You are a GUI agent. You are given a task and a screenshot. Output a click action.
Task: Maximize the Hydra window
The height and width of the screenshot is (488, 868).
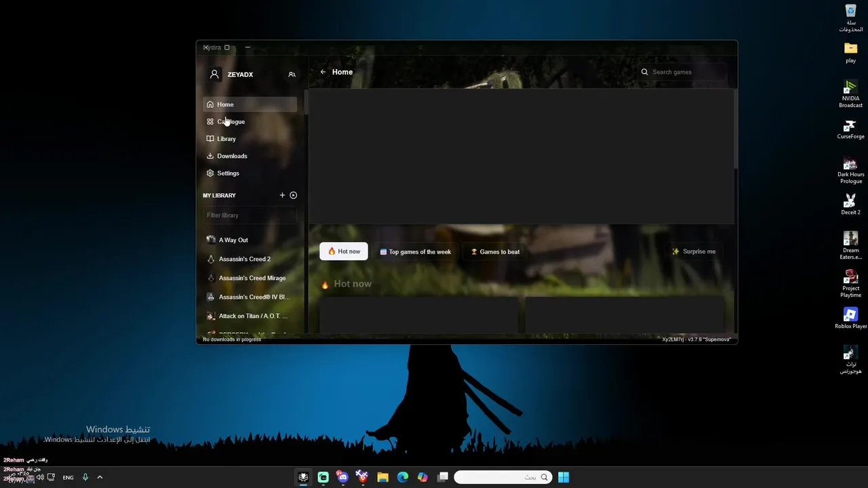[227, 47]
